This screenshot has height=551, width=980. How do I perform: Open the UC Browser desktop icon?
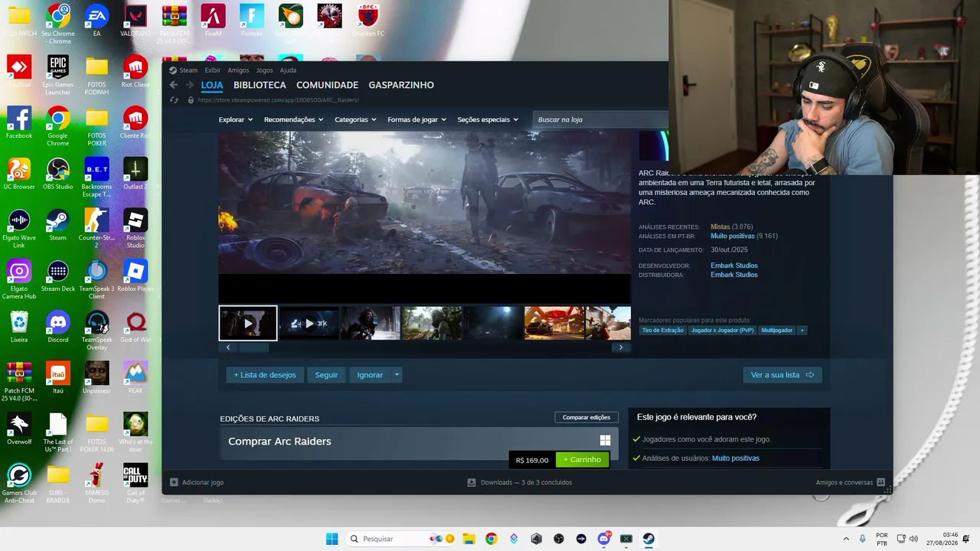tap(19, 174)
